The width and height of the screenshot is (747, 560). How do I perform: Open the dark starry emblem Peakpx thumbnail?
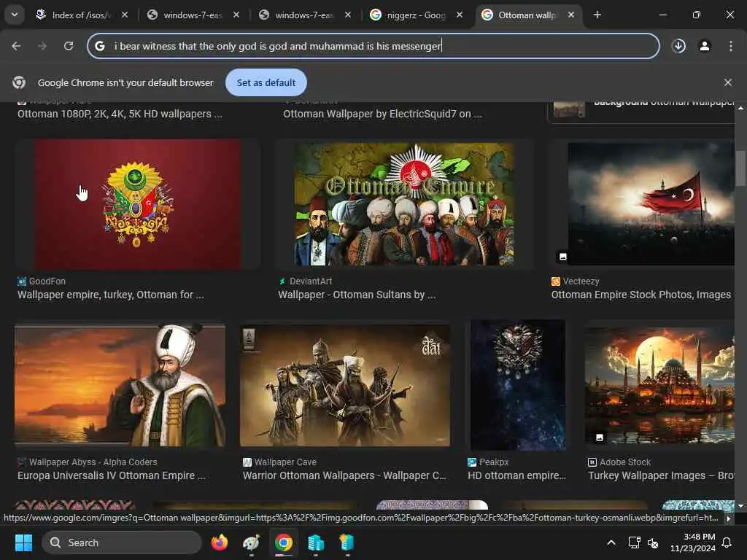tap(518, 385)
